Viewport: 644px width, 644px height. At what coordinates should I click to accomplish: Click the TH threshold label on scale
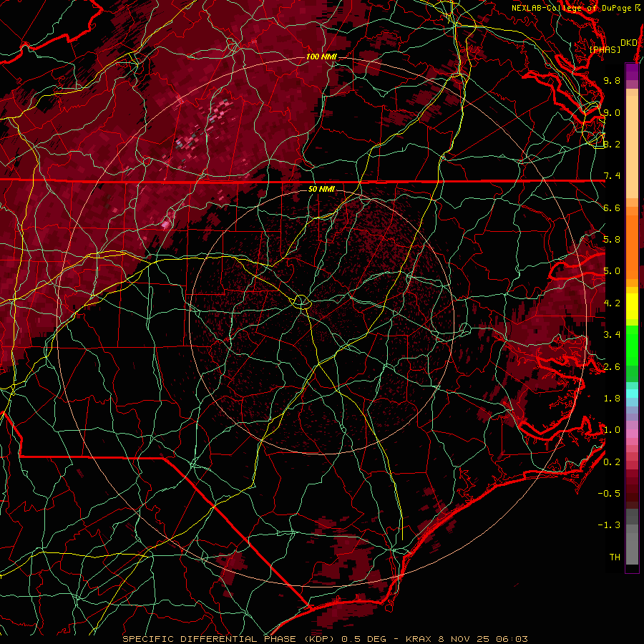tap(615, 557)
